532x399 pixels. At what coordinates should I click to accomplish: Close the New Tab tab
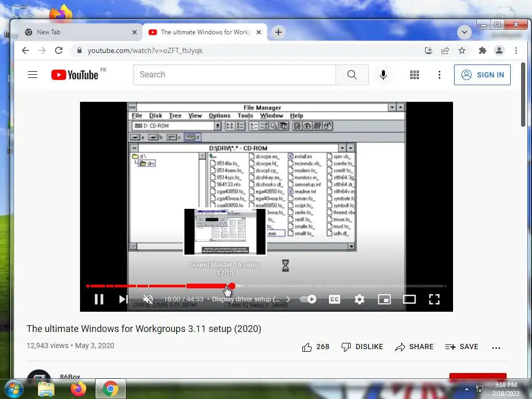(x=135, y=32)
